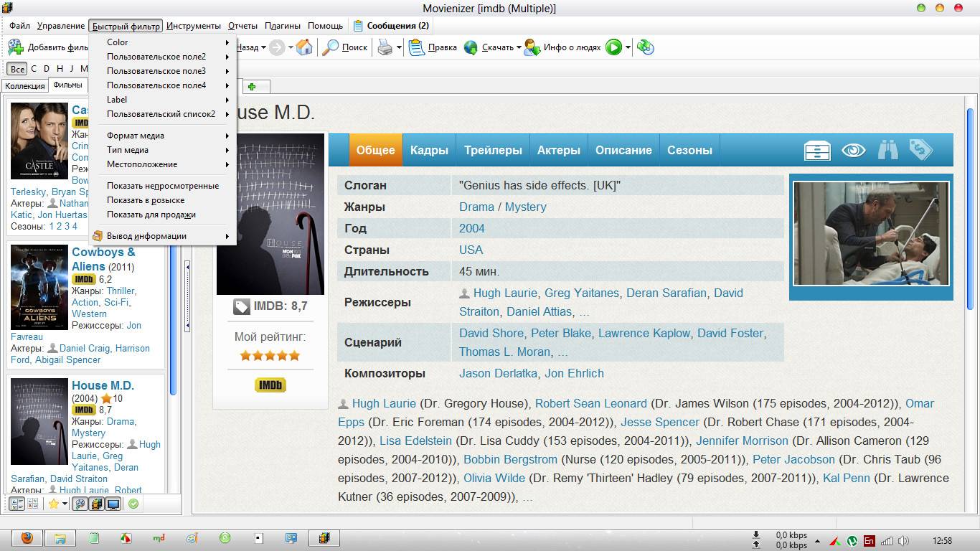Toggle the thumbnail grid view button
Screen dimensions: 980x551
point(32,504)
